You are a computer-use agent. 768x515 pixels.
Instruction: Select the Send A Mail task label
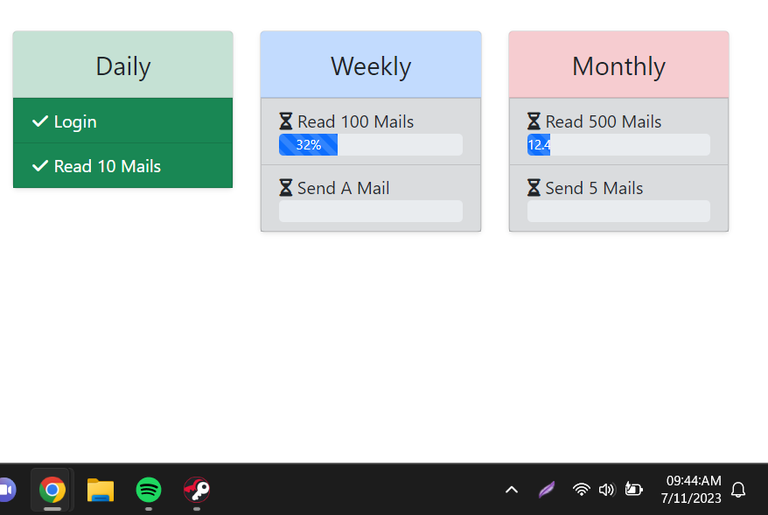343,188
